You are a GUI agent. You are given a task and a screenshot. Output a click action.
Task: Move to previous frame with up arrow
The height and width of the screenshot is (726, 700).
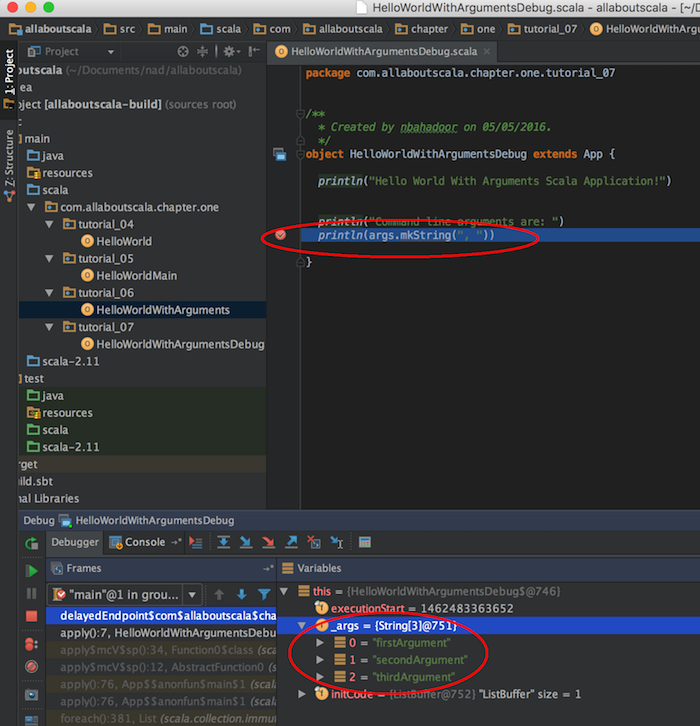pos(219,595)
